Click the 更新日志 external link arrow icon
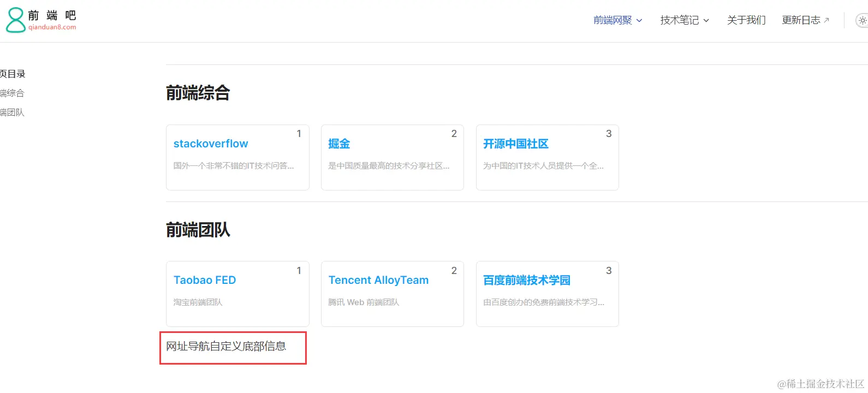 coord(827,21)
